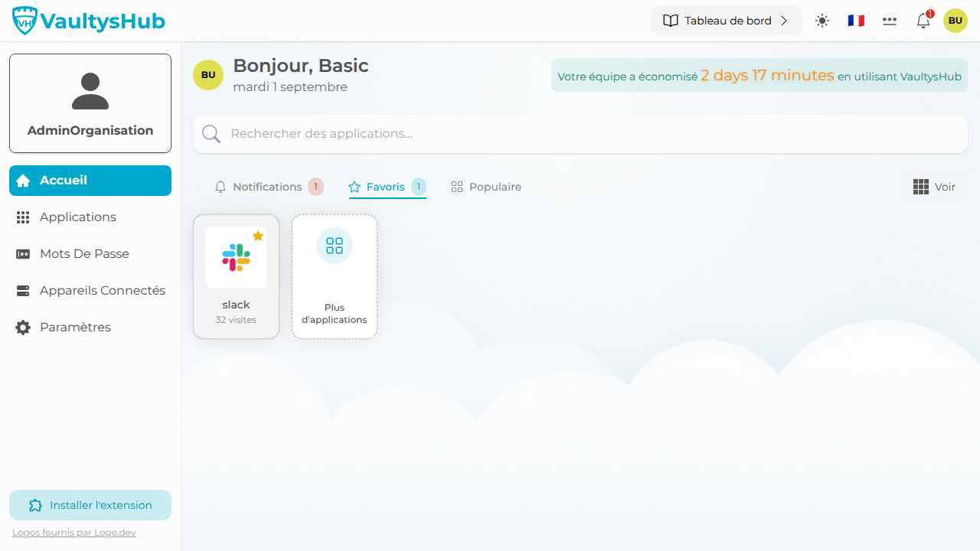
Task: Switch to the Notifications tab
Action: [269, 187]
